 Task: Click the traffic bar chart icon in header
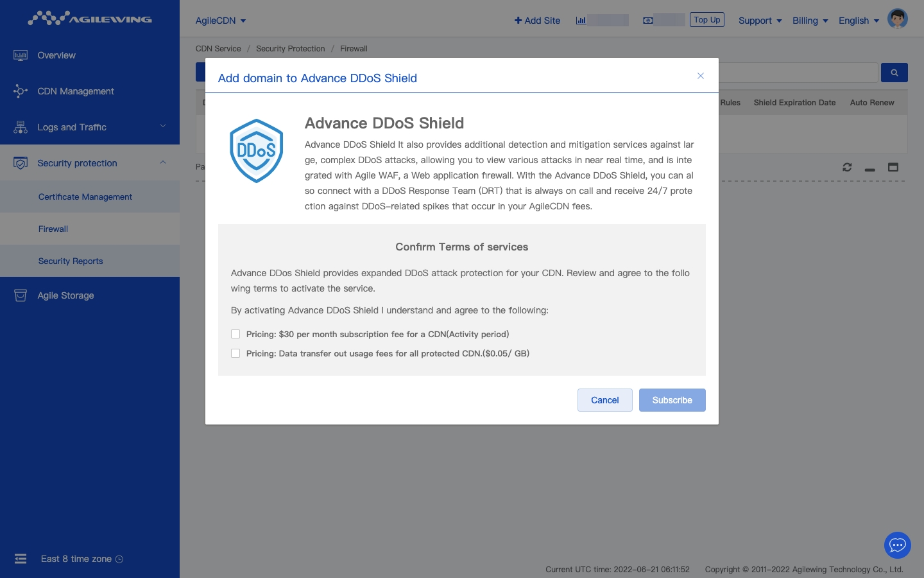tap(581, 21)
